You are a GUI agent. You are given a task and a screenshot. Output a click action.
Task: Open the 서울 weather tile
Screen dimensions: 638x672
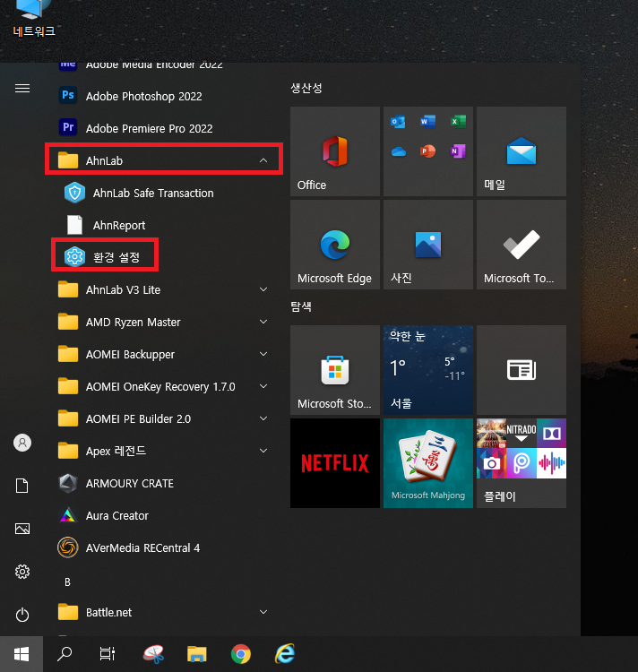tap(428, 370)
